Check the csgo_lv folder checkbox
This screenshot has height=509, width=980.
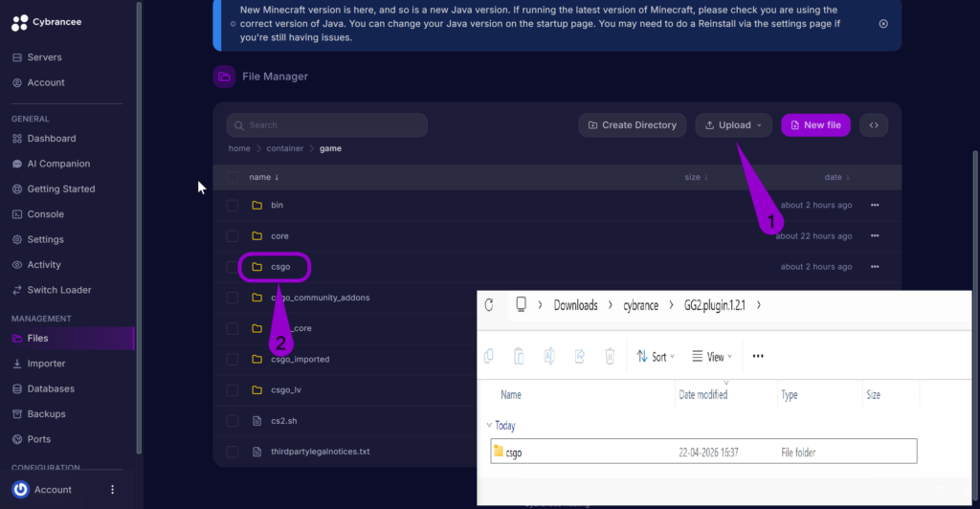(232, 389)
